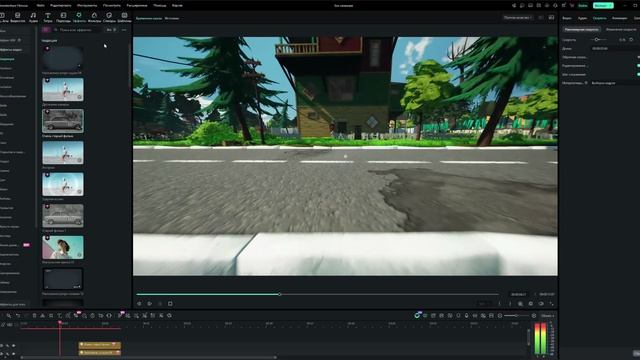This screenshot has width=640, height=360.
Task: Click the previous frame button under preview
Action: point(139,304)
